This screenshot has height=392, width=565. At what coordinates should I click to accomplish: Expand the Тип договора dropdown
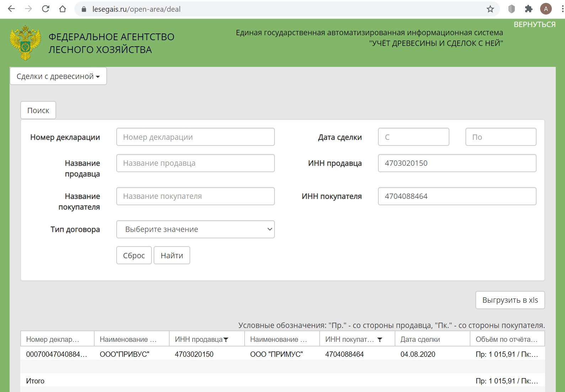(195, 229)
